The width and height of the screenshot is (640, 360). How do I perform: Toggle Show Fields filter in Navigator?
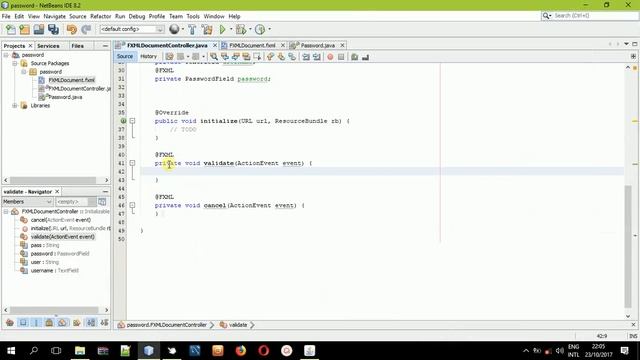[23, 322]
